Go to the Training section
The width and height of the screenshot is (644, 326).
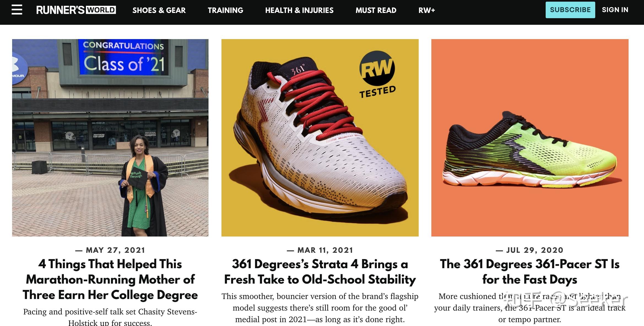225,10
